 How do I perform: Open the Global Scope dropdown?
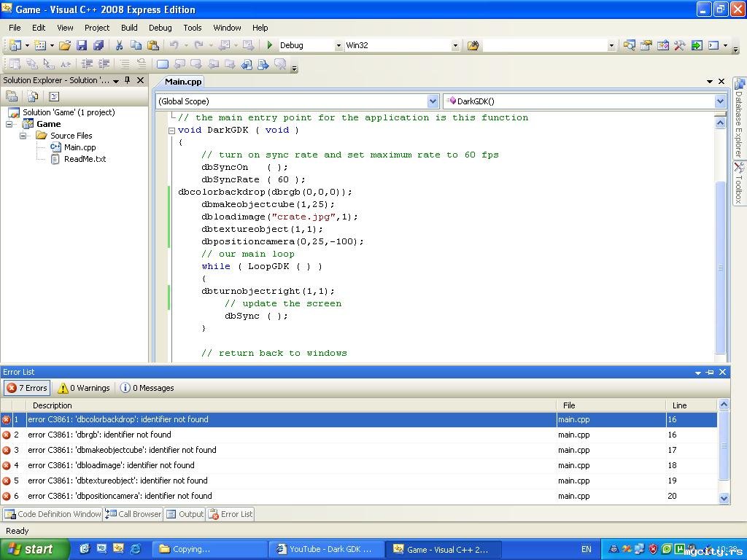coord(433,101)
